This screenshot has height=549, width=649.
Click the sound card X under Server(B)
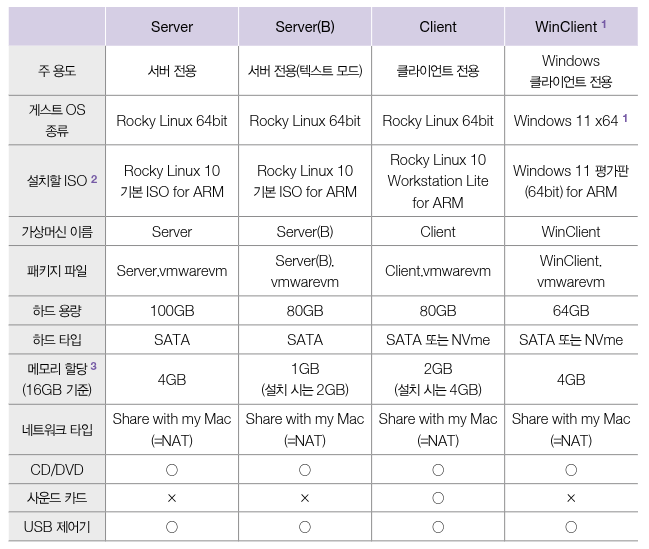point(305,498)
